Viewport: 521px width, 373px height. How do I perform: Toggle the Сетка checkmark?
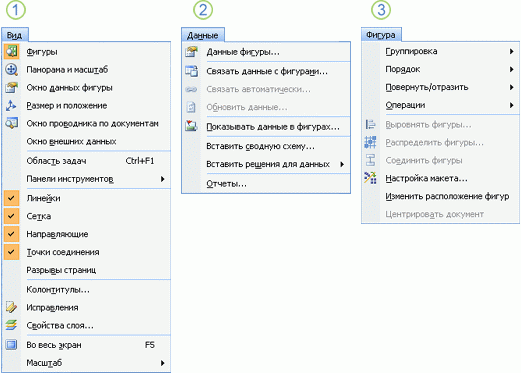tap(11, 216)
